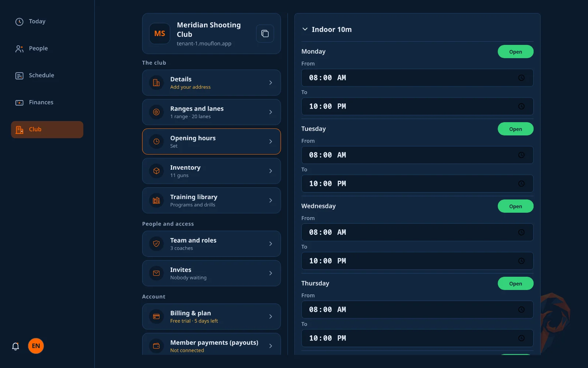Click the Details building icon

(x=156, y=83)
